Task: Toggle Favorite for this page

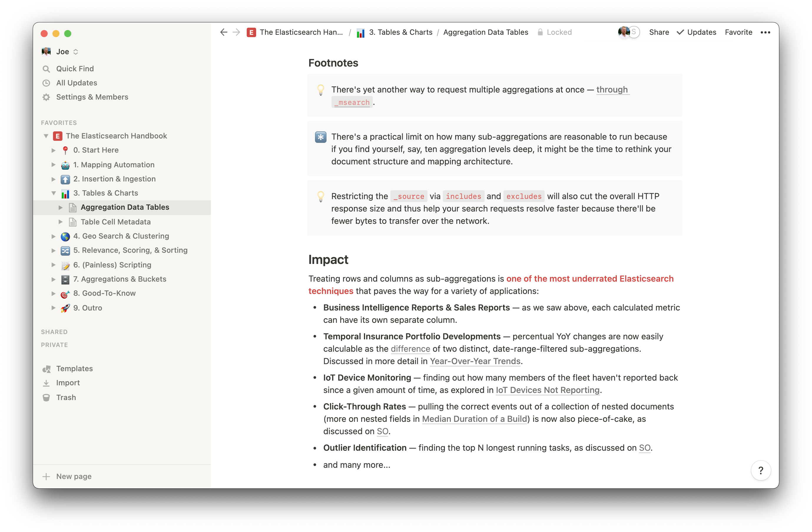Action: coord(738,32)
